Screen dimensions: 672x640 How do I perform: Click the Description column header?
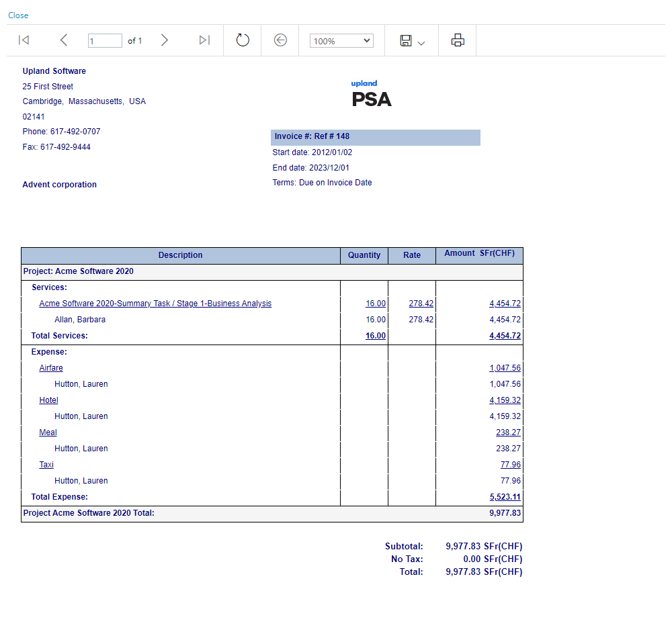tap(180, 255)
